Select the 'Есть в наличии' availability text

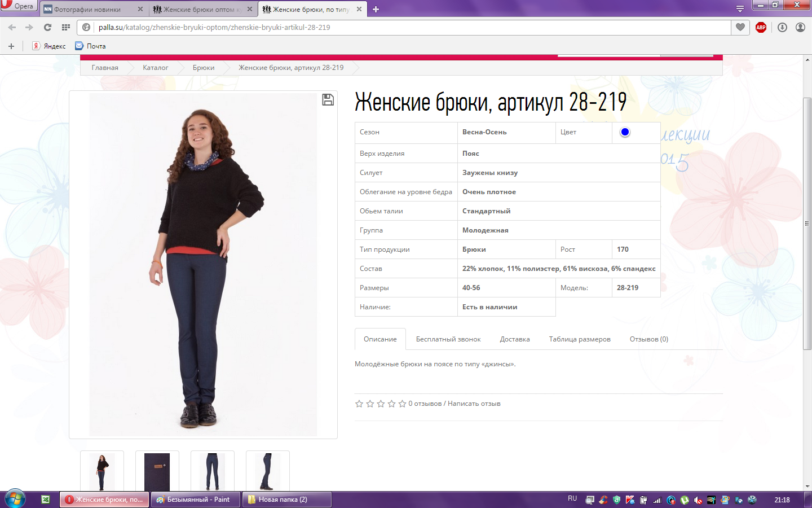[490, 307]
